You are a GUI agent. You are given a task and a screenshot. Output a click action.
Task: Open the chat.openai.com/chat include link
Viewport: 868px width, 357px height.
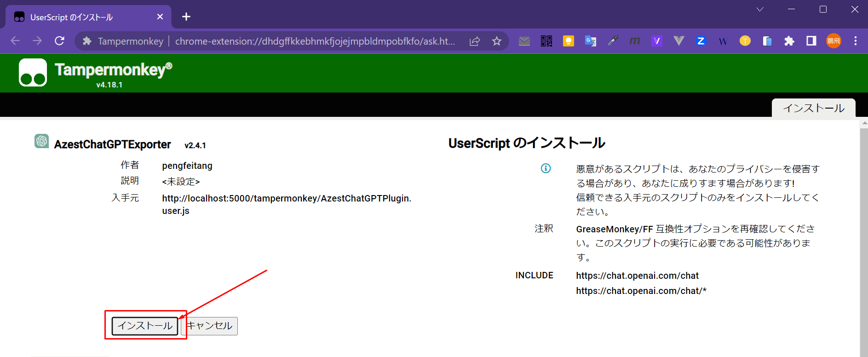click(x=637, y=276)
